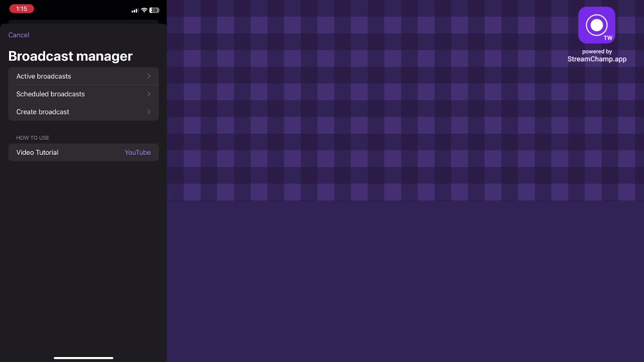Open the Video Tutorial row

(x=84, y=152)
